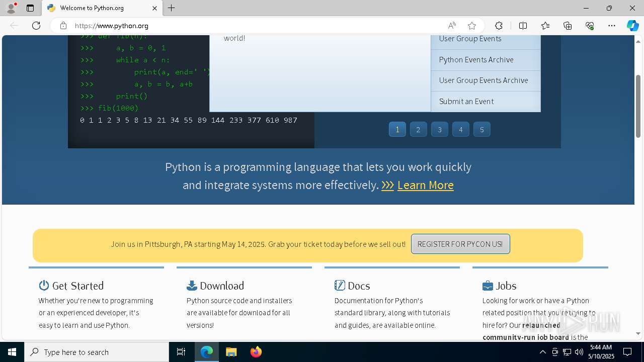Open the collections icon

click(568, 26)
